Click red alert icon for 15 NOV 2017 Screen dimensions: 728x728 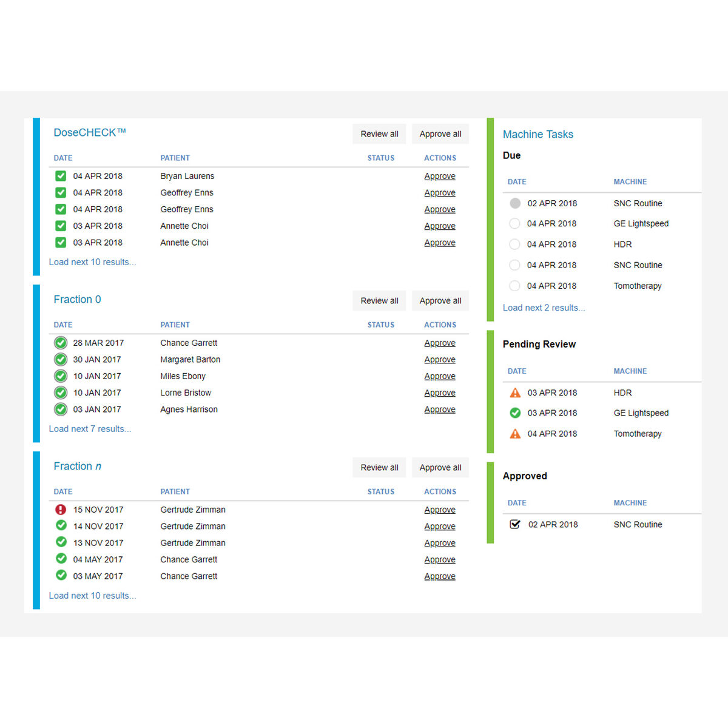pos(61,510)
